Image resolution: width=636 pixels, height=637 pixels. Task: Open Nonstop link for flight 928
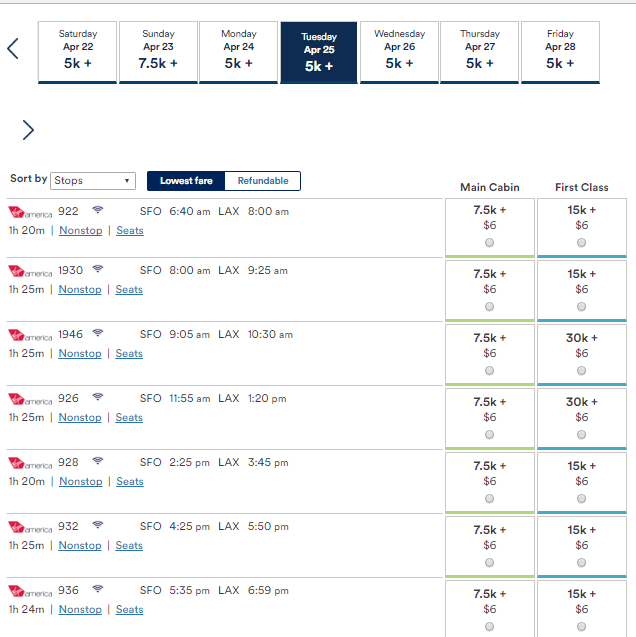tap(80, 481)
